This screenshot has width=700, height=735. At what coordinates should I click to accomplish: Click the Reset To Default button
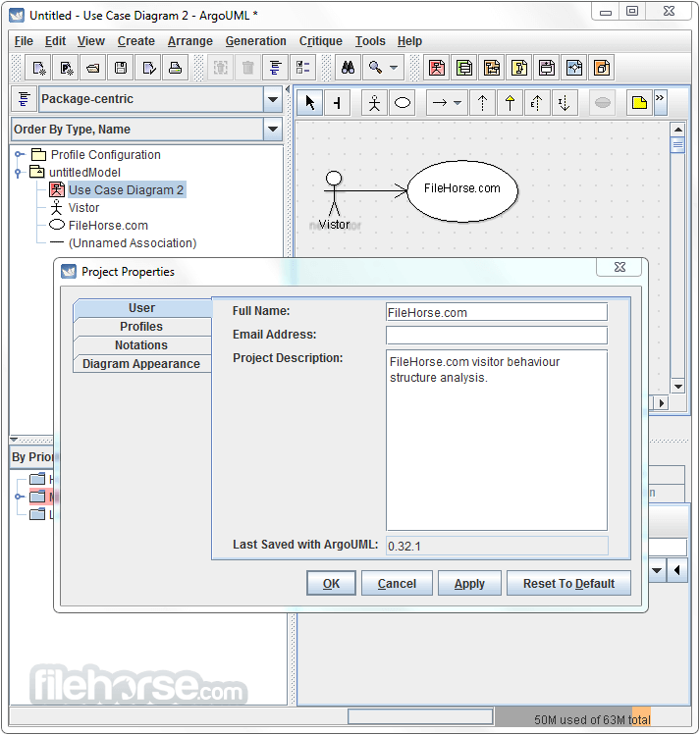(568, 584)
